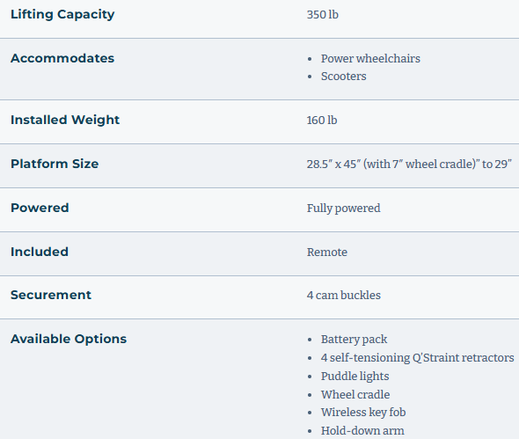Click the Scooters list item
Viewport: 519px width, 439px height.
(x=343, y=76)
